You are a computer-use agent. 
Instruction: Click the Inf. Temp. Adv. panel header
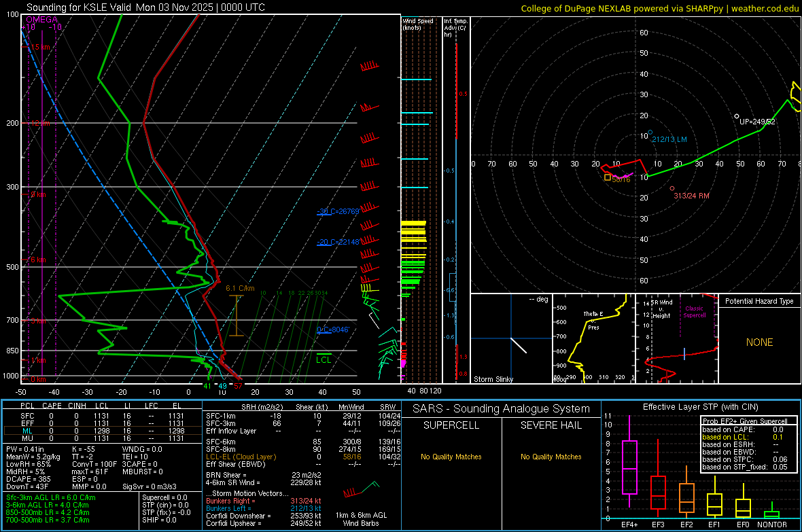coord(455,28)
